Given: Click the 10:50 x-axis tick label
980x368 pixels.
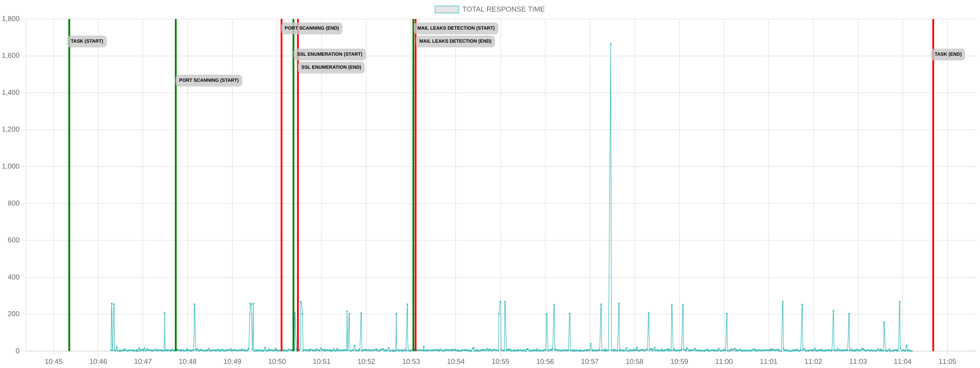Looking at the screenshot, I should click(277, 361).
